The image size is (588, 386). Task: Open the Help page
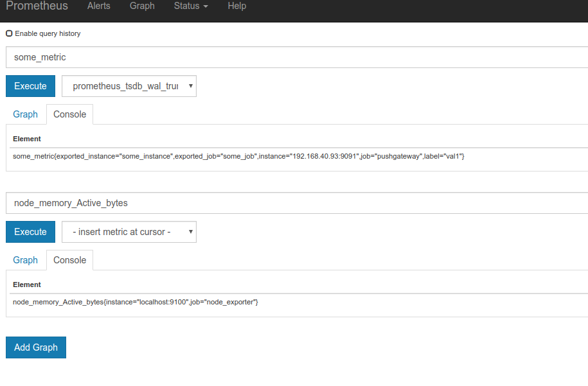237,6
